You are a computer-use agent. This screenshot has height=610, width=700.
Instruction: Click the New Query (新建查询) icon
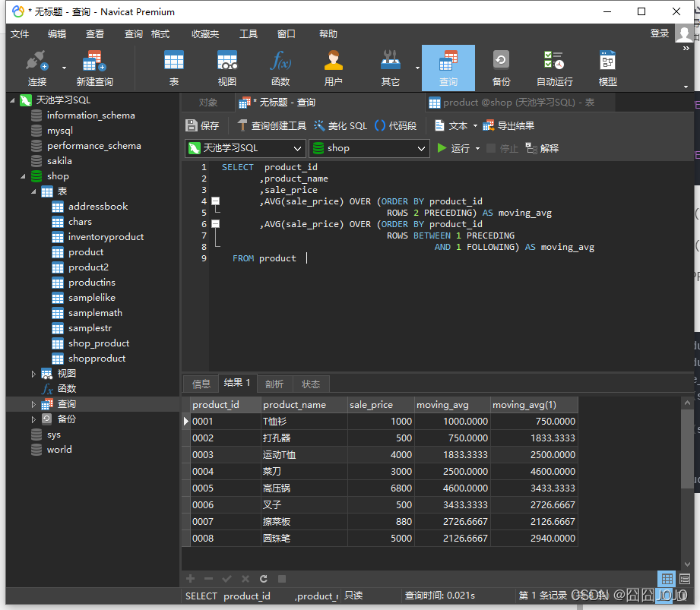[x=94, y=68]
